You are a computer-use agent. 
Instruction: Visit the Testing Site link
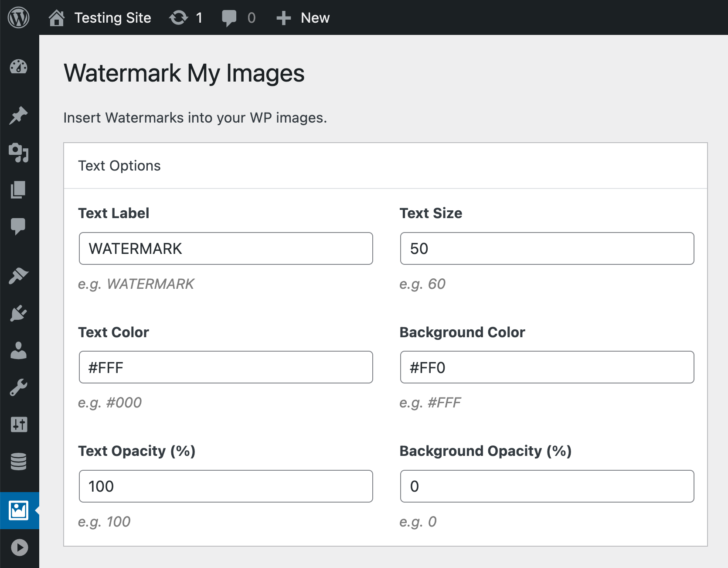click(x=112, y=18)
